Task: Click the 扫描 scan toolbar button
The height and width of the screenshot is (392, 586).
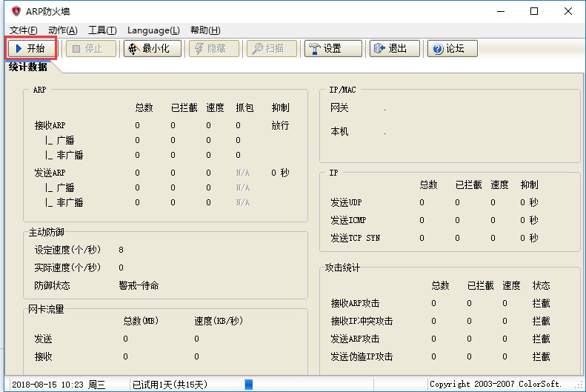Action: point(272,49)
